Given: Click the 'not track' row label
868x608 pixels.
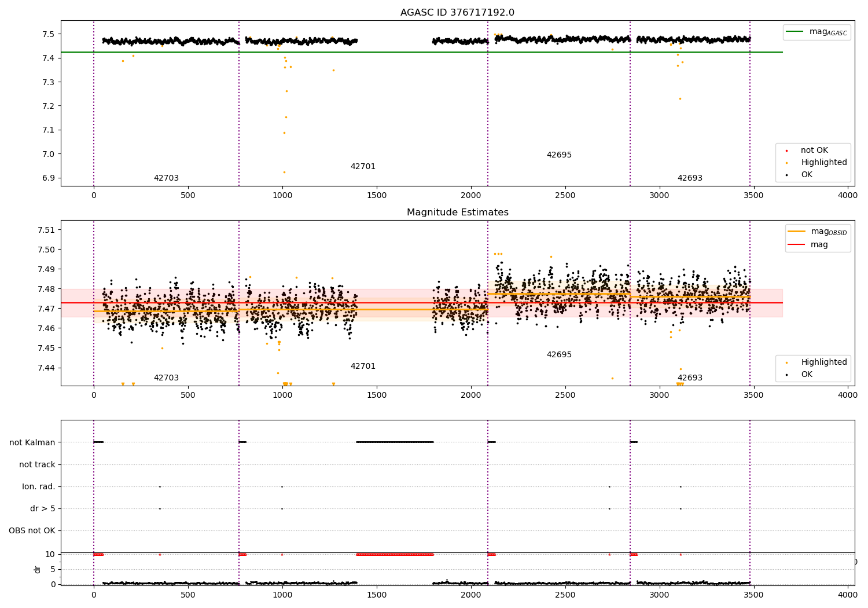Looking at the screenshot, I should 37,465.
